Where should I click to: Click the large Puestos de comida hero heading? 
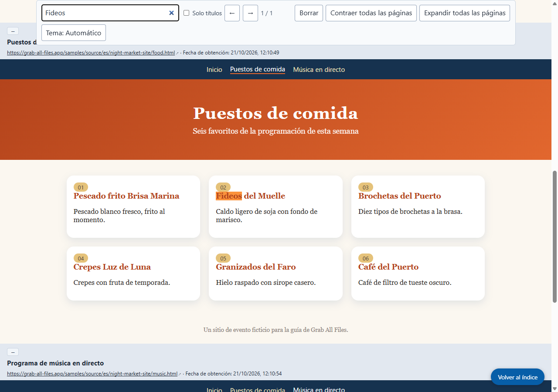click(276, 113)
